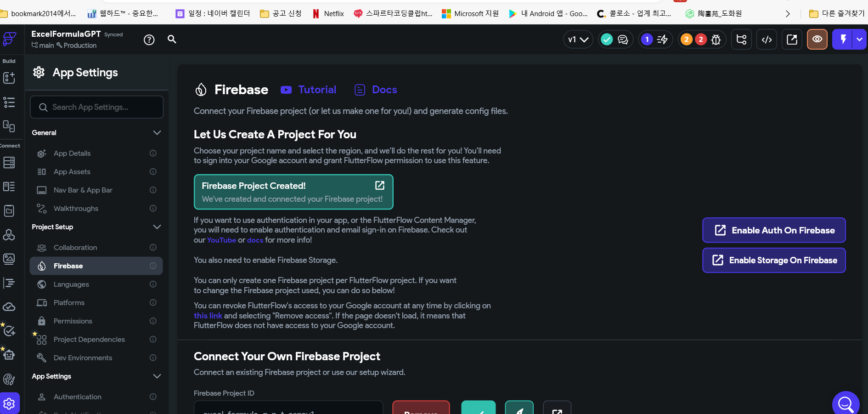Open the Microsoft 지원 bookmark
The height and width of the screenshot is (414, 868).
[x=470, y=14]
